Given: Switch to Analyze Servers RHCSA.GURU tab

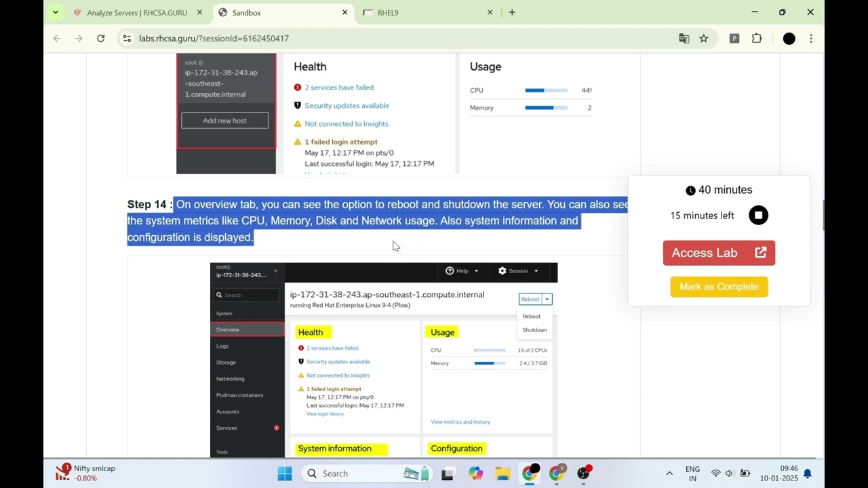Looking at the screenshot, I should [x=138, y=12].
